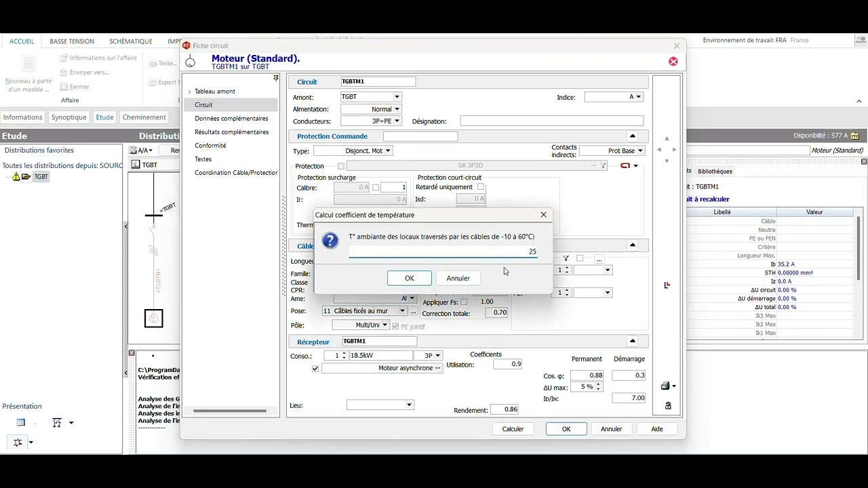Toggle the Retardé uniquement checkbox
This screenshot has height=488, width=868.
[481, 187]
